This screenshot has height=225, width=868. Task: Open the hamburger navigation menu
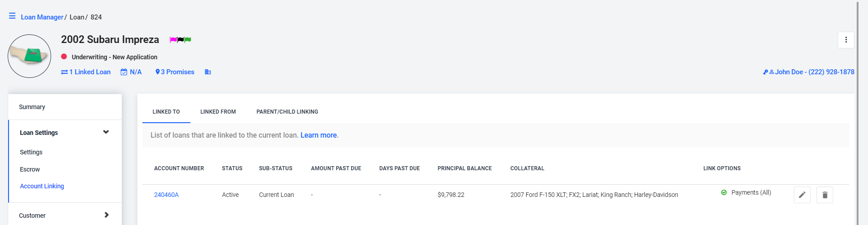tap(12, 16)
